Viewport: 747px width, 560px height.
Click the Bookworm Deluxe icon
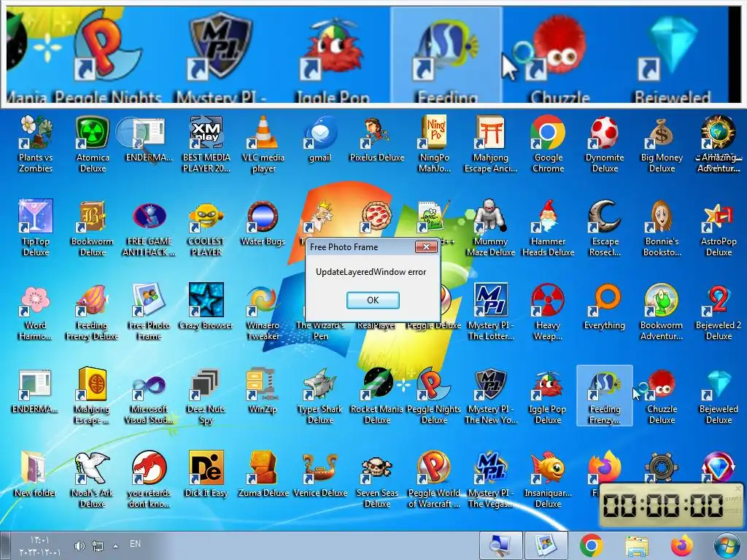[x=93, y=228]
